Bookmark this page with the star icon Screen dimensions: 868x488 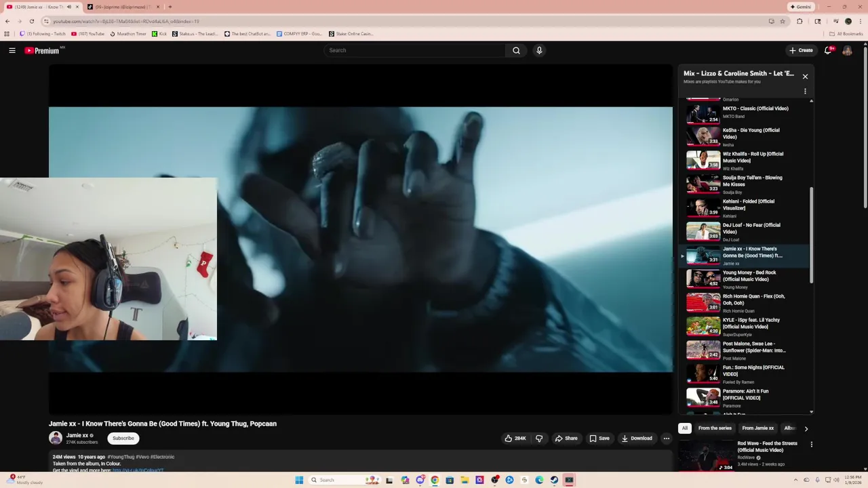click(783, 21)
